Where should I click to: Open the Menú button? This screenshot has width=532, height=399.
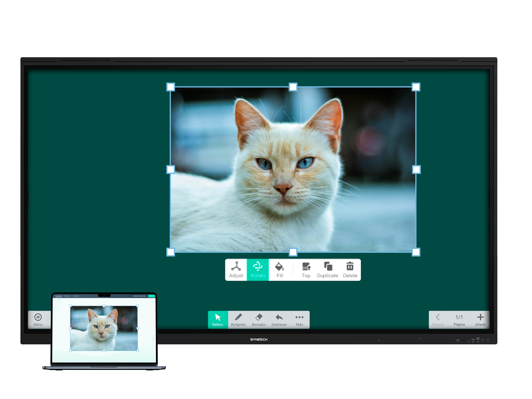click(x=38, y=320)
